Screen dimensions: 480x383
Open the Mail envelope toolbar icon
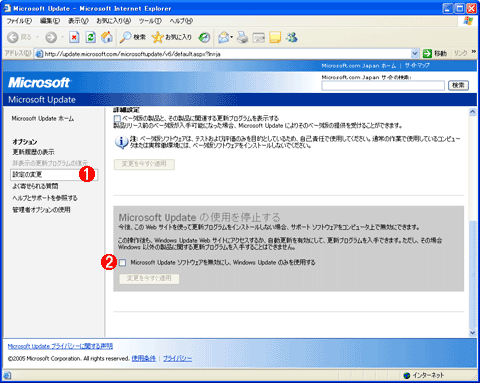coord(223,37)
